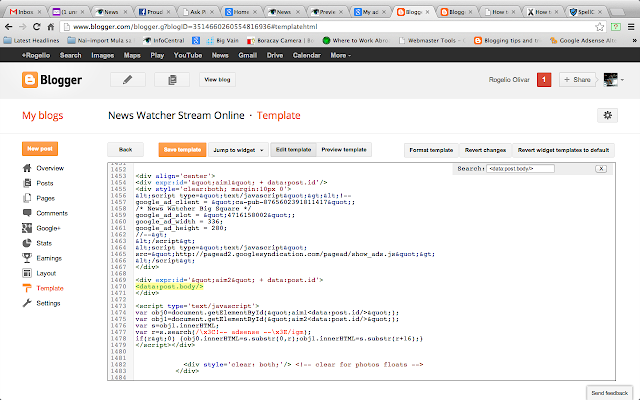Screen dimensions: 640x400
Task: Open the Google Adsense bookmark
Action: point(583,40)
